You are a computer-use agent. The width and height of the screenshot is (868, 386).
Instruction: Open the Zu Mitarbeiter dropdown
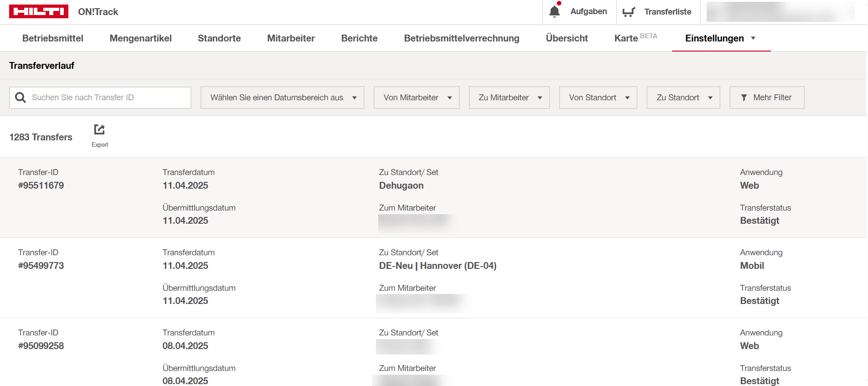tap(509, 98)
